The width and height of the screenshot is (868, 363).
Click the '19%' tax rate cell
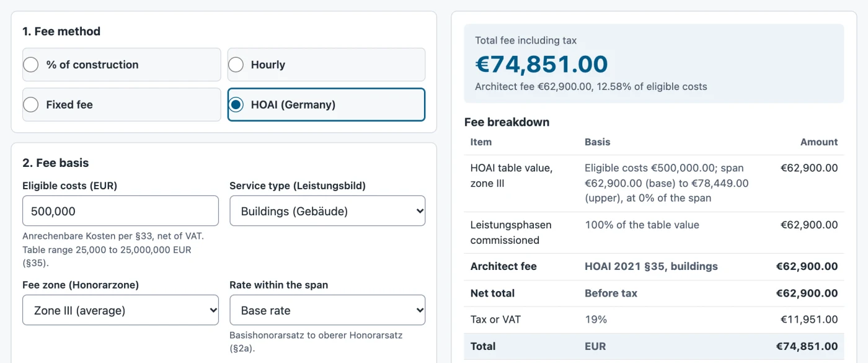click(x=596, y=320)
